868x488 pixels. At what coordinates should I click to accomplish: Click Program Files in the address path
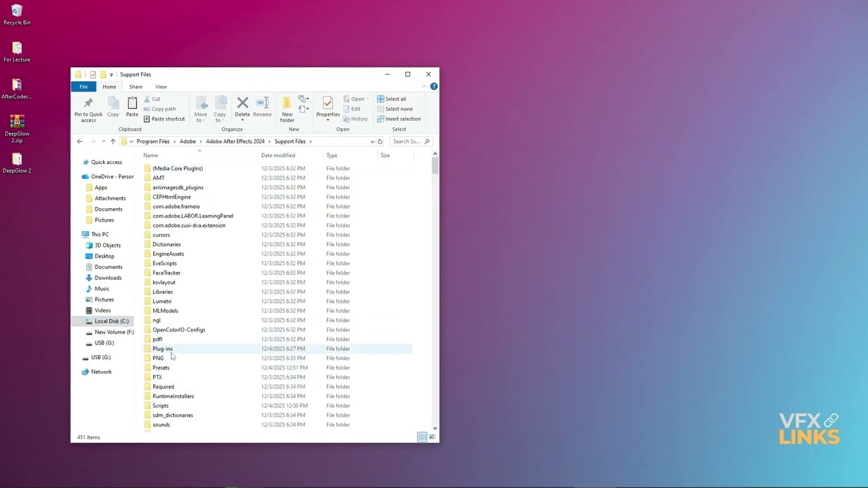[153, 142]
